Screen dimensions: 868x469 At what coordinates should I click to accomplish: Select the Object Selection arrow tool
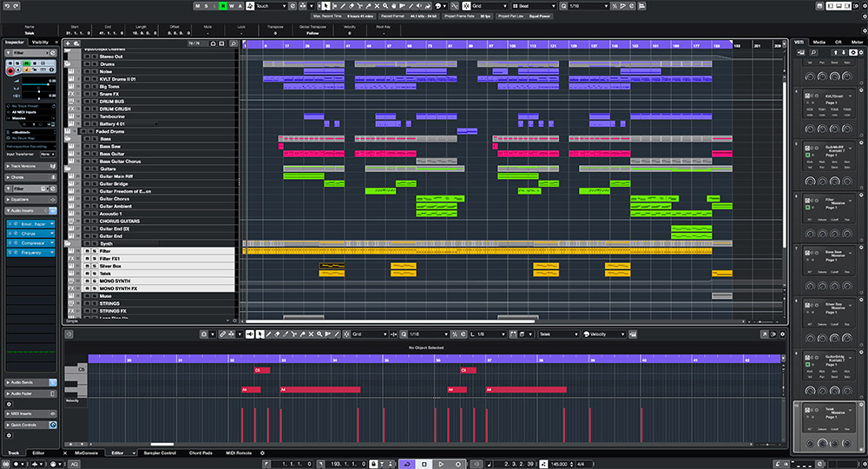(x=325, y=6)
